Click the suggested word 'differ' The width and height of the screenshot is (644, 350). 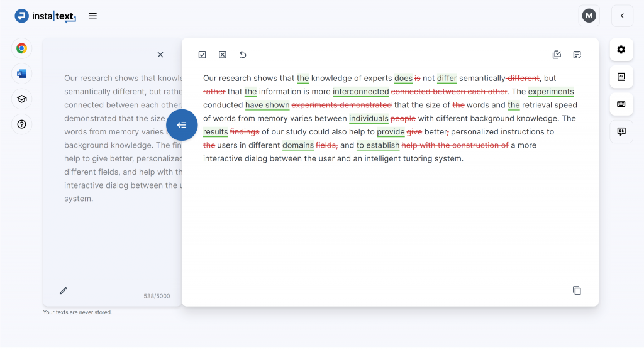447,79
